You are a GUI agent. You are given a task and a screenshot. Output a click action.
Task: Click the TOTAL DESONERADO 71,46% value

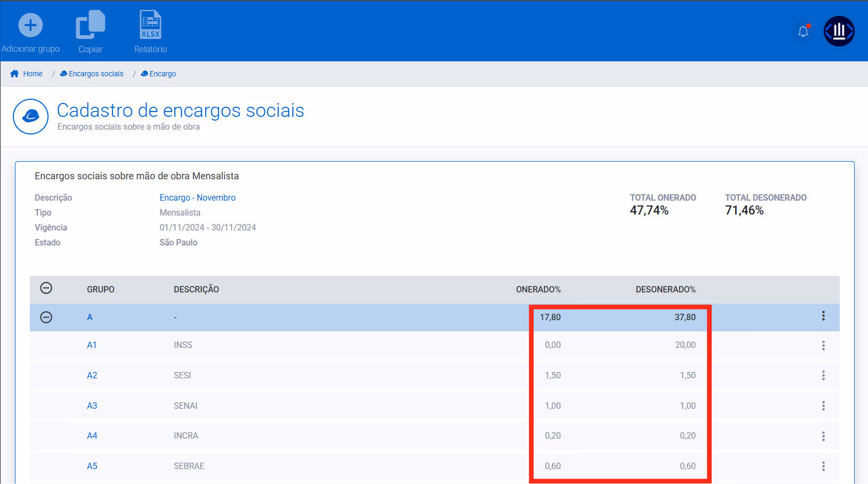click(744, 210)
